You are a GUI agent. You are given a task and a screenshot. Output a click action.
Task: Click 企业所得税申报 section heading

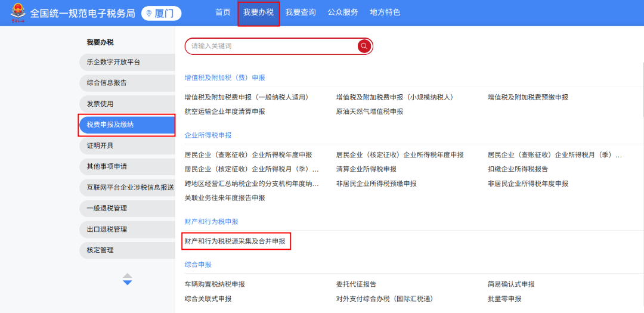pyautogui.click(x=208, y=135)
